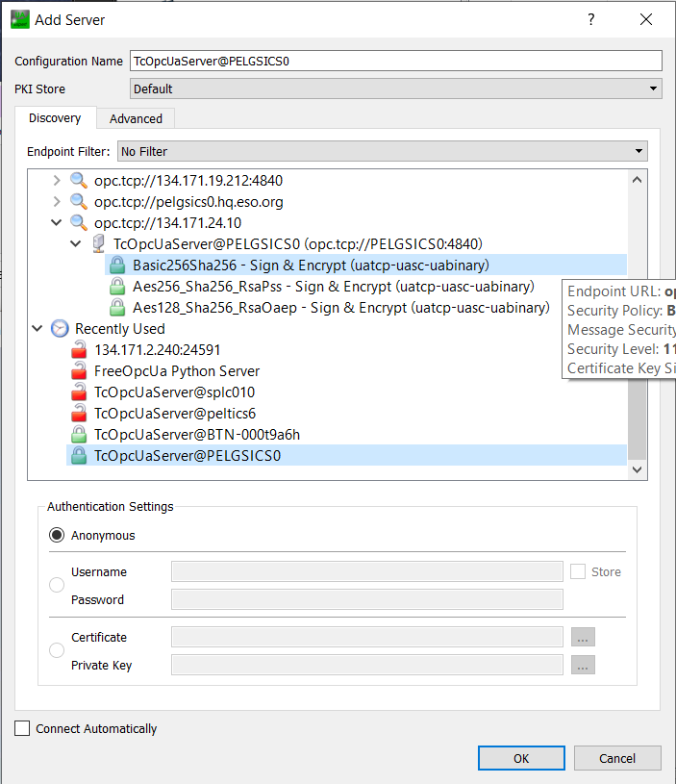Click the Configuration Name text field

click(x=395, y=61)
